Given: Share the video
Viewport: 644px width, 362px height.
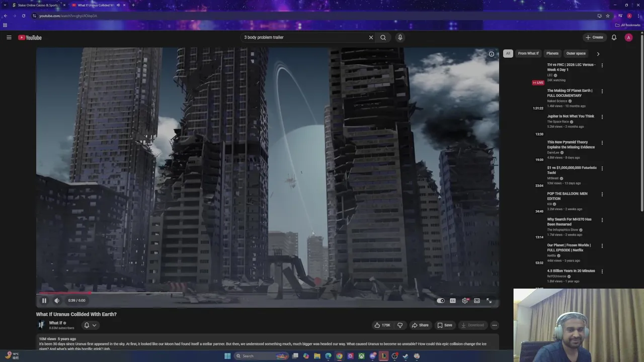Looking at the screenshot, I should coord(420,325).
